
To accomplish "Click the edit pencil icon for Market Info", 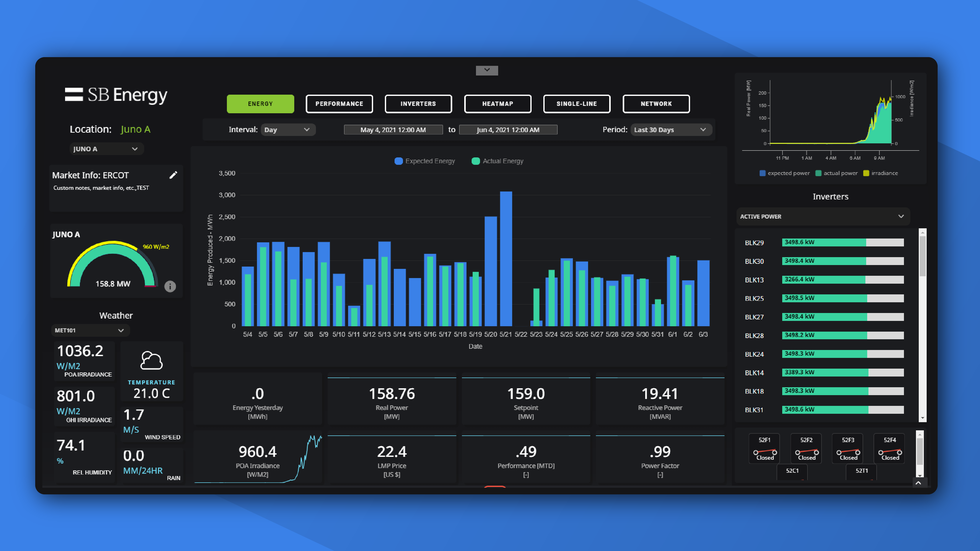I will tap(174, 175).
